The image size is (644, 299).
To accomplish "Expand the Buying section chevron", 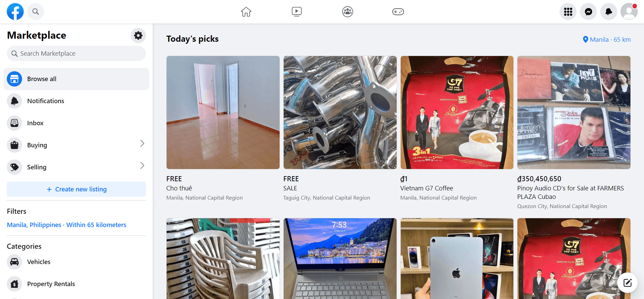I will (142, 144).
